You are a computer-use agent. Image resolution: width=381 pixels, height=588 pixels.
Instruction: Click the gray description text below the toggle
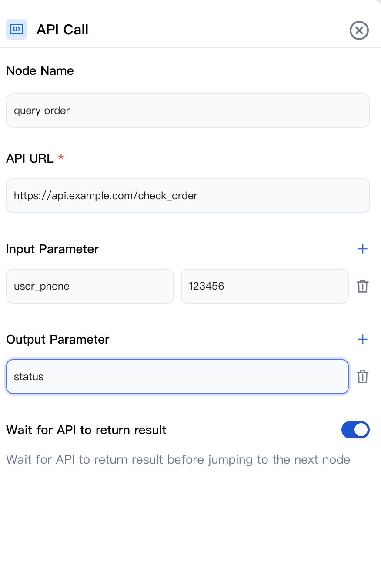[178, 459]
